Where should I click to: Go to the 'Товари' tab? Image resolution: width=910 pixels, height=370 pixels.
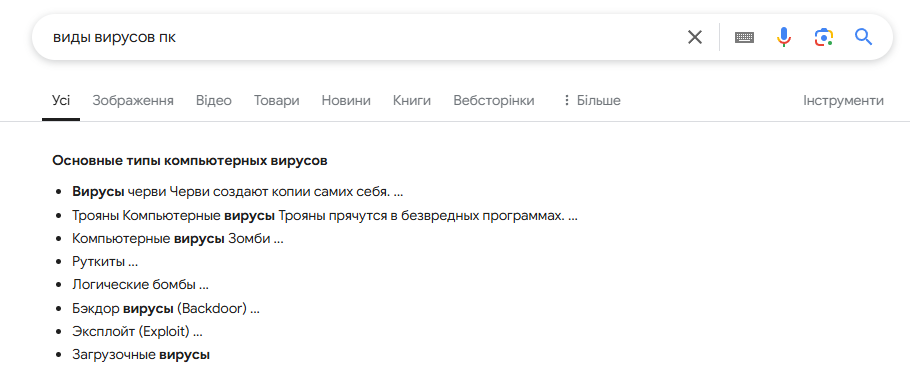276,101
